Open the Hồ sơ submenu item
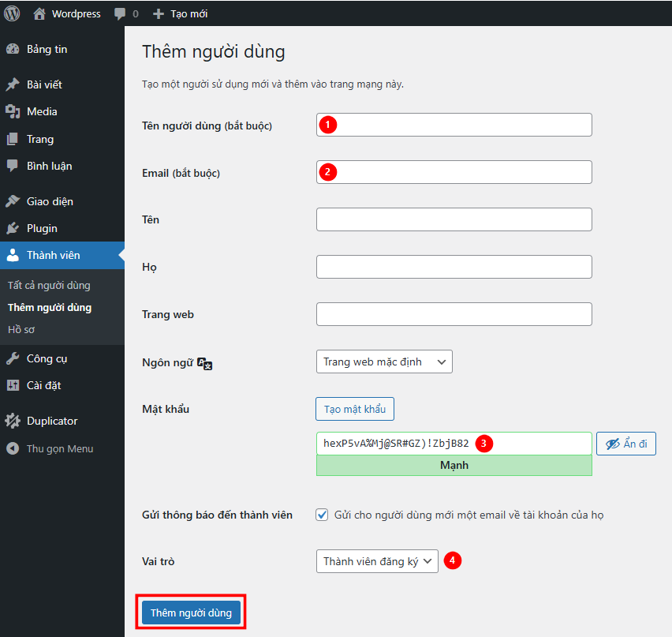Viewport: 672px width, 637px height. click(x=20, y=329)
